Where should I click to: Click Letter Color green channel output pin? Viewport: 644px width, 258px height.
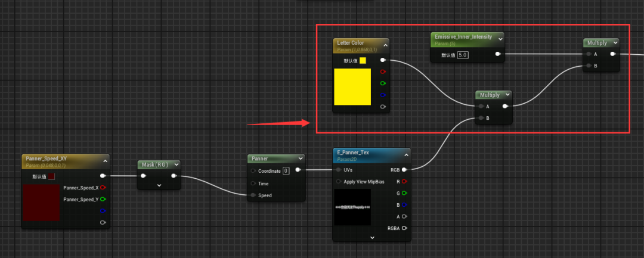383,83
